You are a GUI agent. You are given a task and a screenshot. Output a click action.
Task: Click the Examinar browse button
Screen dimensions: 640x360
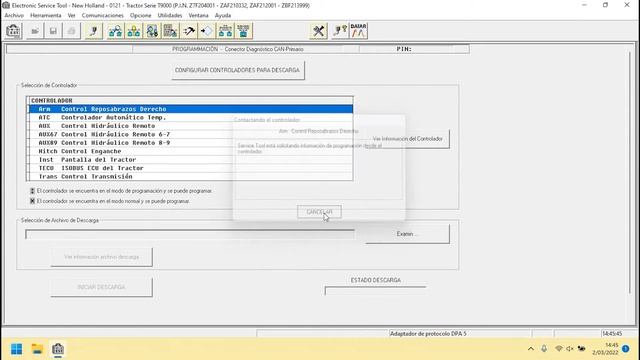(407, 234)
